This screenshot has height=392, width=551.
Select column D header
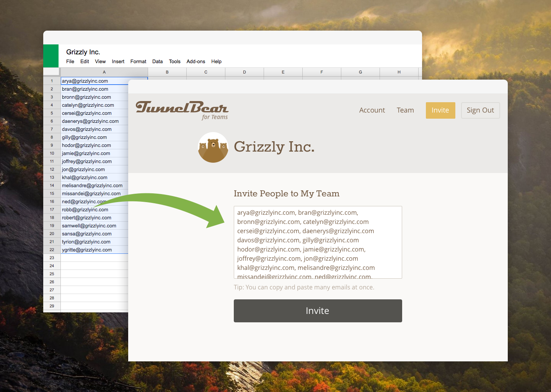[245, 72]
